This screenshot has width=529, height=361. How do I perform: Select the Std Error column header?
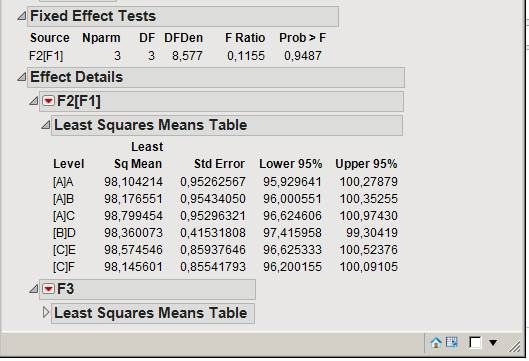219,164
